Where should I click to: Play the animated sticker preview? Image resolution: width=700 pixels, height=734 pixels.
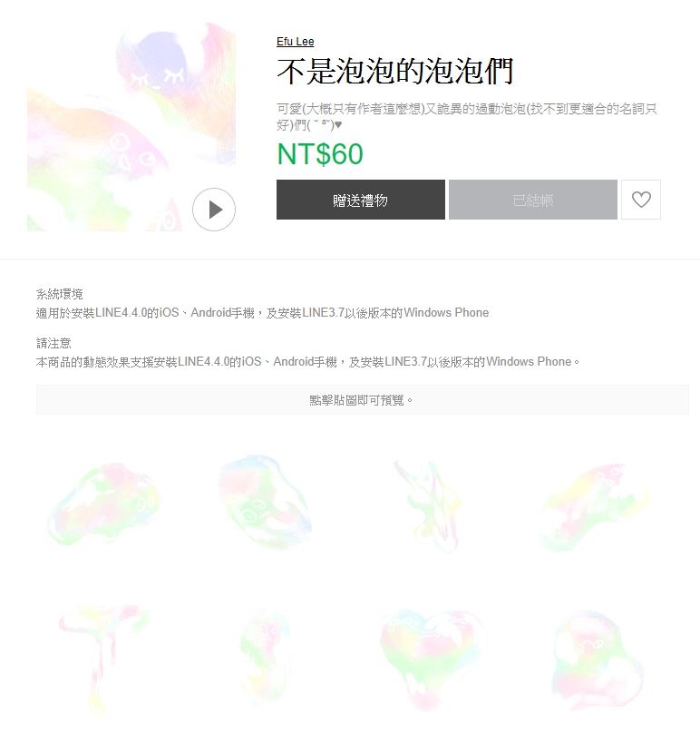214,210
